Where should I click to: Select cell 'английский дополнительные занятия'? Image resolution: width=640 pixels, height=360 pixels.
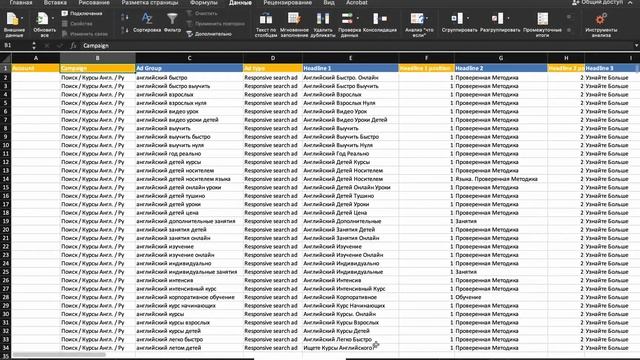point(189,221)
